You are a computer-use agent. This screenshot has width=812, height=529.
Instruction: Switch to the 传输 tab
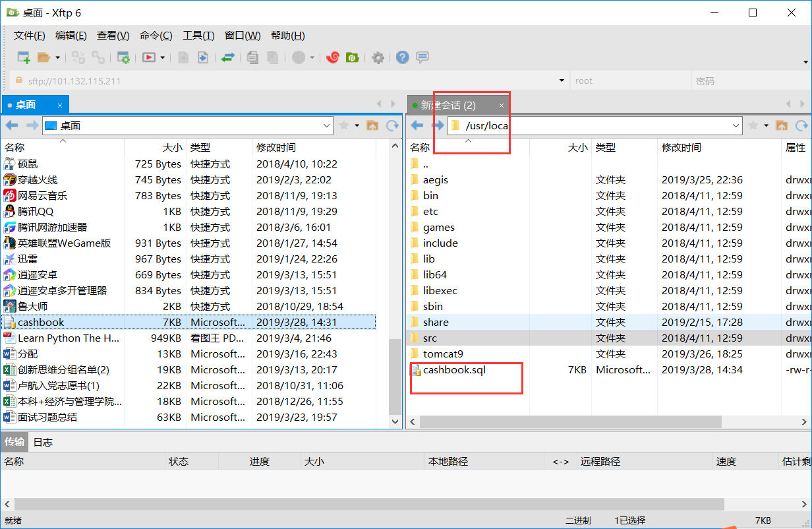[14, 442]
